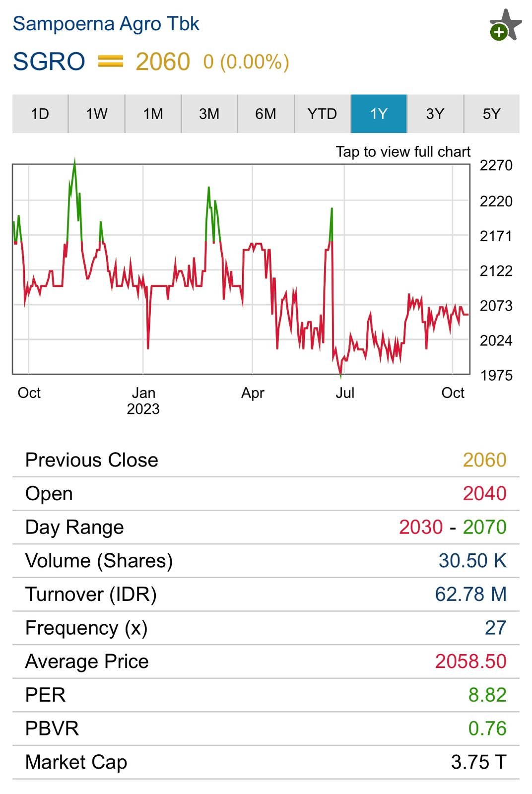Select the Market Cap row
532x794 pixels.
point(266,762)
